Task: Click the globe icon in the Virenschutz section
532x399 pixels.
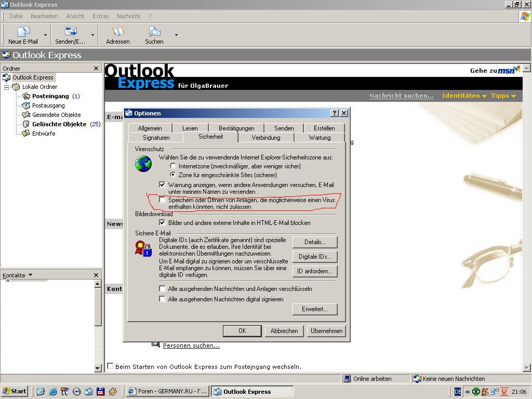Action: 143,164
